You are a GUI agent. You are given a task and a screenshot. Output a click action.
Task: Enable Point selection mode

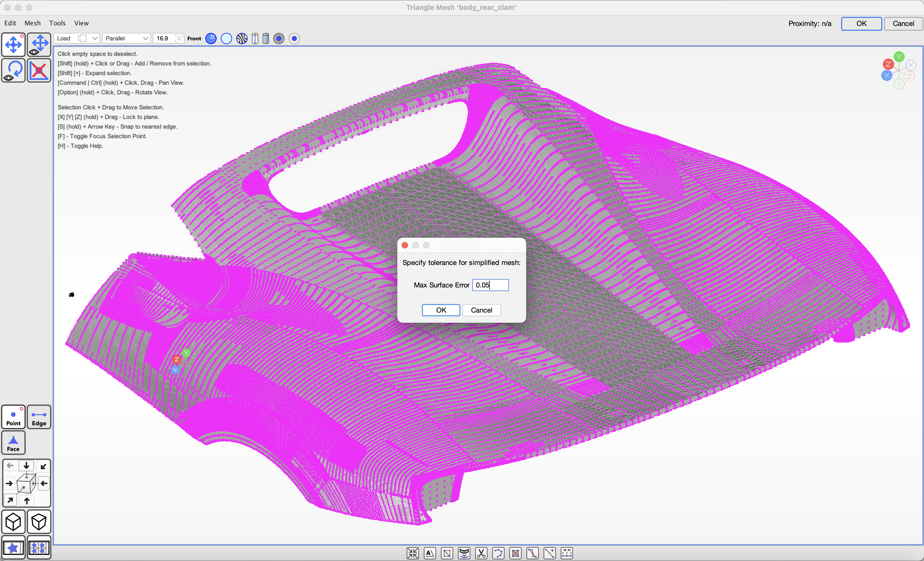coord(13,417)
